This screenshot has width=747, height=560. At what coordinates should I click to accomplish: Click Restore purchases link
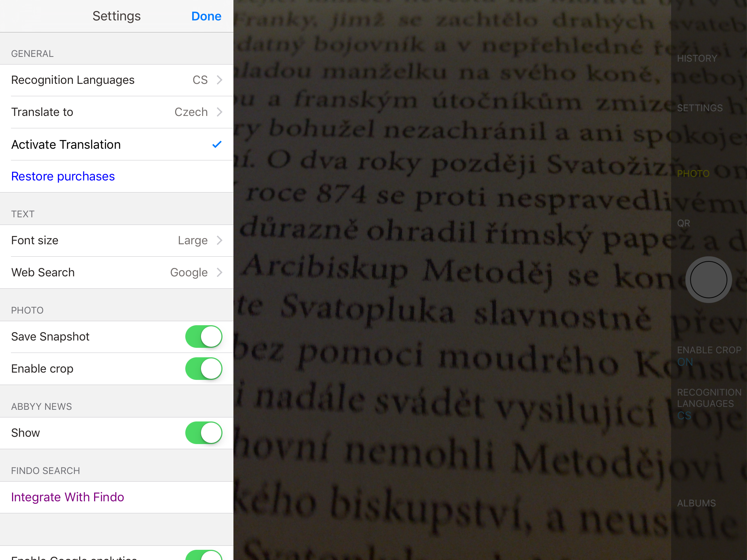coord(63,176)
